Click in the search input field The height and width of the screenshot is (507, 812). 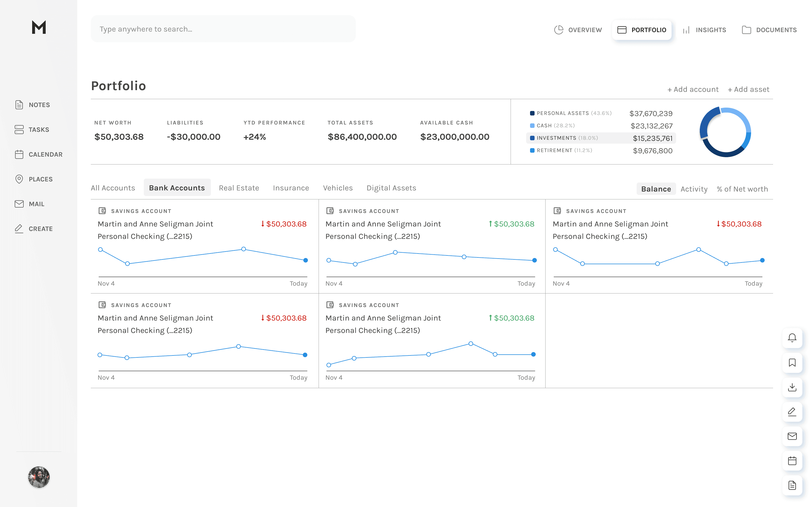click(223, 29)
